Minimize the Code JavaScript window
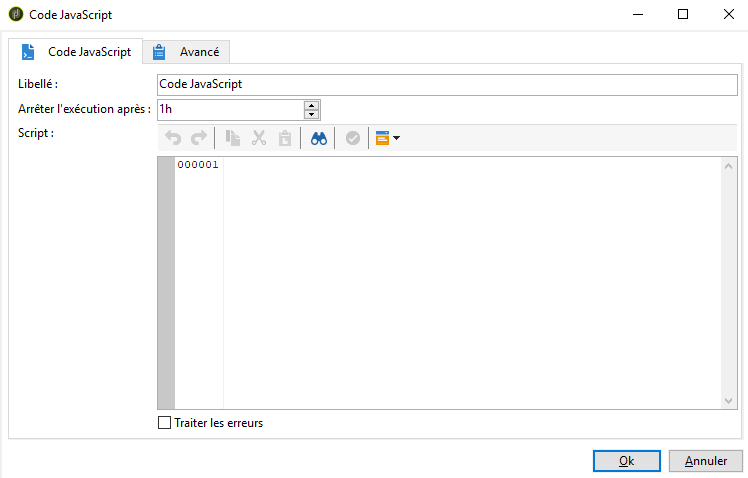The height and width of the screenshot is (478, 748). (638, 14)
